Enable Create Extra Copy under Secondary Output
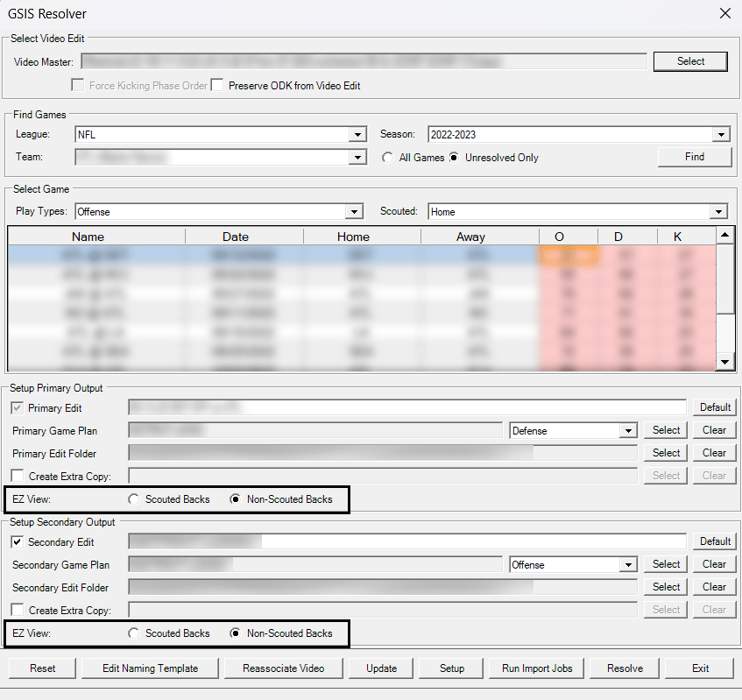 pyautogui.click(x=17, y=610)
